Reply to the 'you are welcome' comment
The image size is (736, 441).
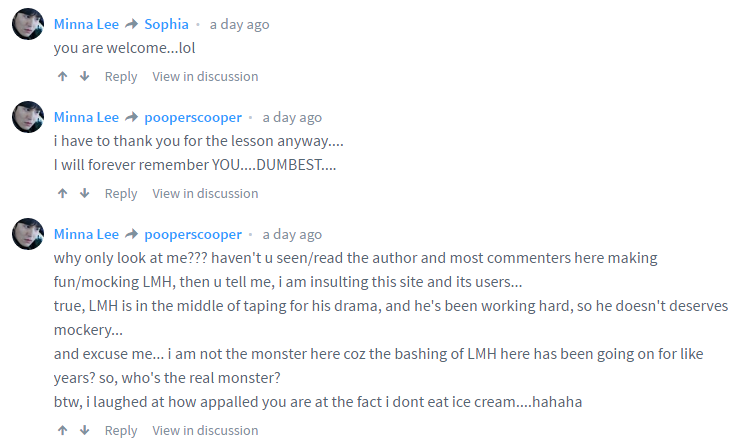pyautogui.click(x=121, y=76)
